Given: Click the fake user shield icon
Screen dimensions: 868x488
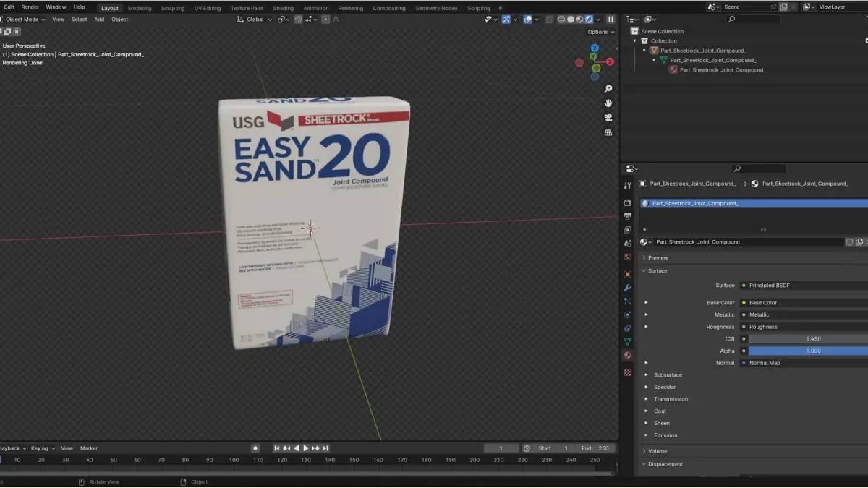Looking at the screenshot, I should [850, 242].
